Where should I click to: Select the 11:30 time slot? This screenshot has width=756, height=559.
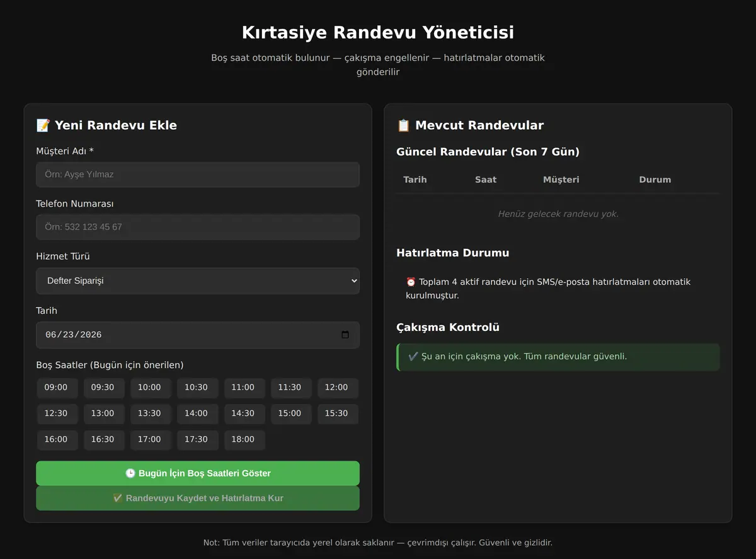click(290, 388)
